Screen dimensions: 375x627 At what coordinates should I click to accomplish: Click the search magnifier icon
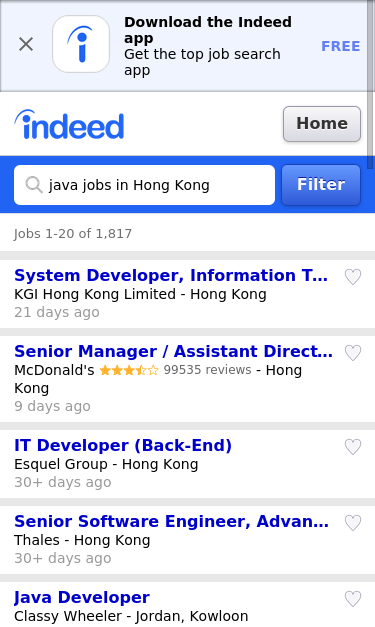tap(34, 185)
